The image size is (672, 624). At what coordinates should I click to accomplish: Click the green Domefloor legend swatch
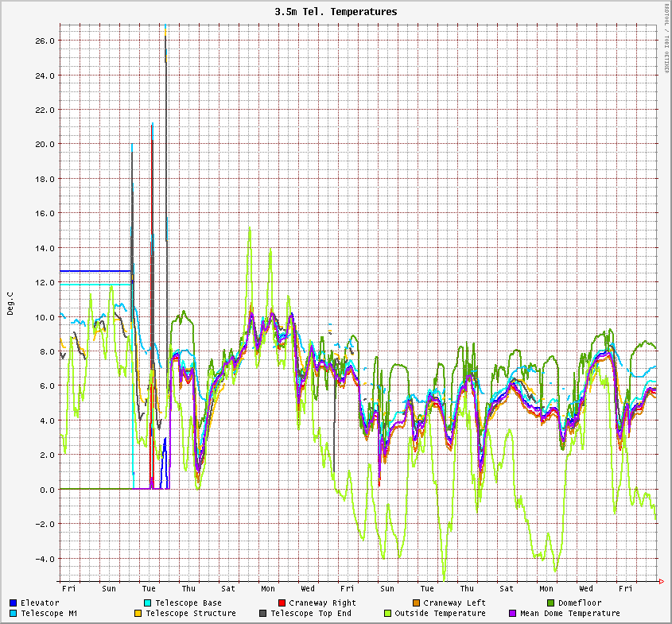point(550,603)
